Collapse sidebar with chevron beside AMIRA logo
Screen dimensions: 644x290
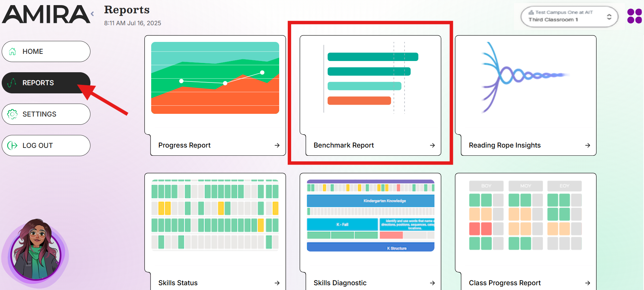92,14
